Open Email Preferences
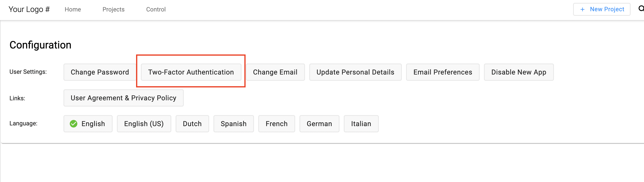The width and height of the screenshot is (644, 182). click(443, 72)
